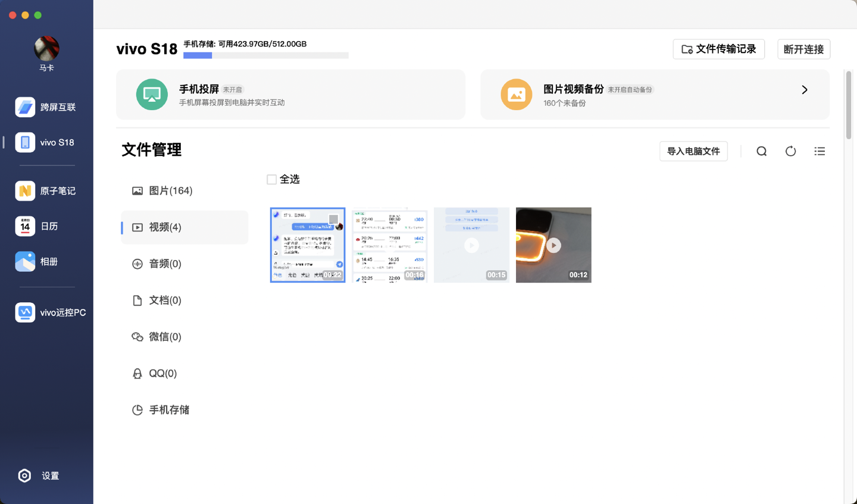Screen dimensions: 857x504
Task: Click the 160个未备份 text
Action: click(x=564, y=104)
